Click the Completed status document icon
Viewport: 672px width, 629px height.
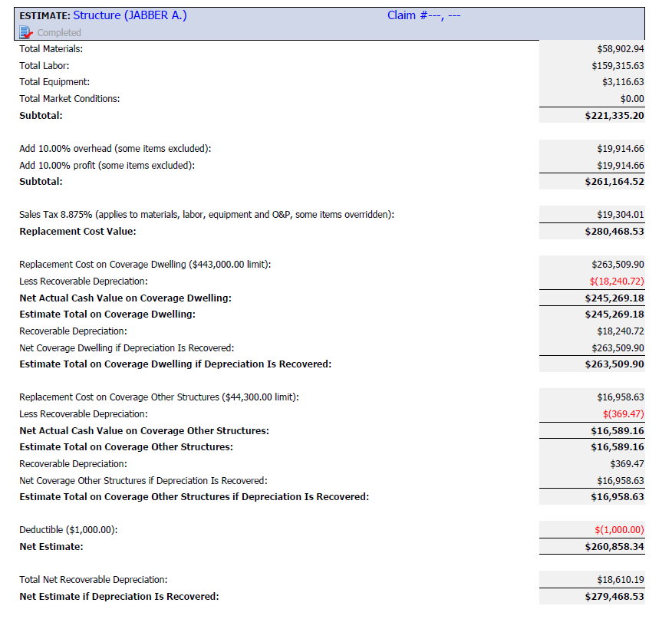[26, 32]
